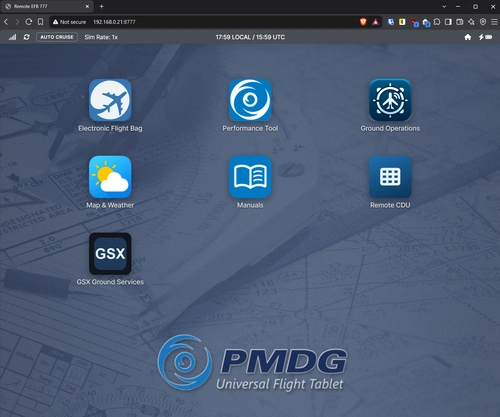Open Leo AI sparkle icon

pos(471,22)
